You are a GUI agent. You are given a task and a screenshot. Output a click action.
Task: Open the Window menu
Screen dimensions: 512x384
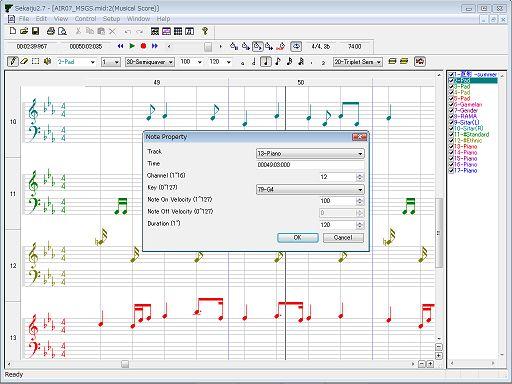pos(138,19)
